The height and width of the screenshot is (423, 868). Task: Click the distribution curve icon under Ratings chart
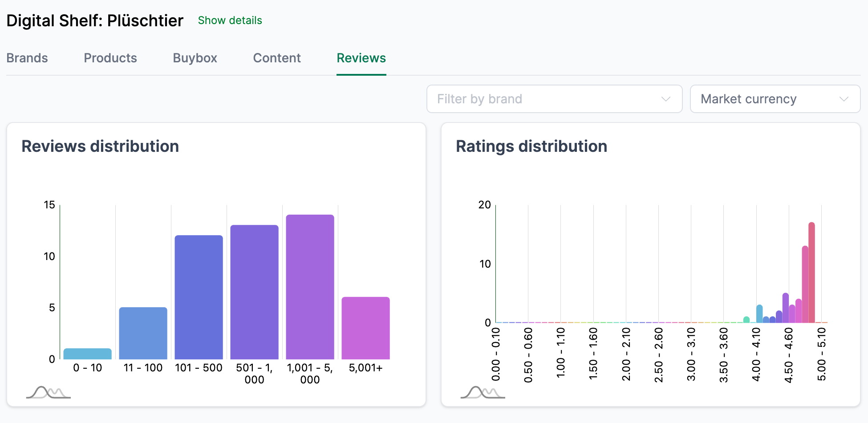pyautogui.click(x=483, y=392)
